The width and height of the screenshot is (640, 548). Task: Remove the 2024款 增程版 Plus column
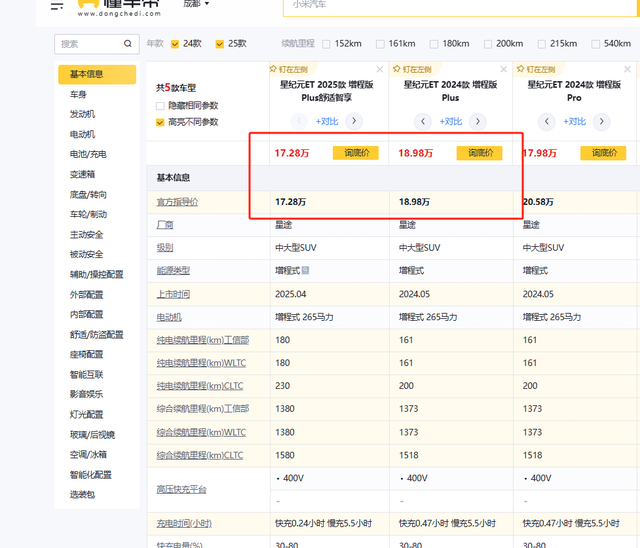tap(503, 69)
